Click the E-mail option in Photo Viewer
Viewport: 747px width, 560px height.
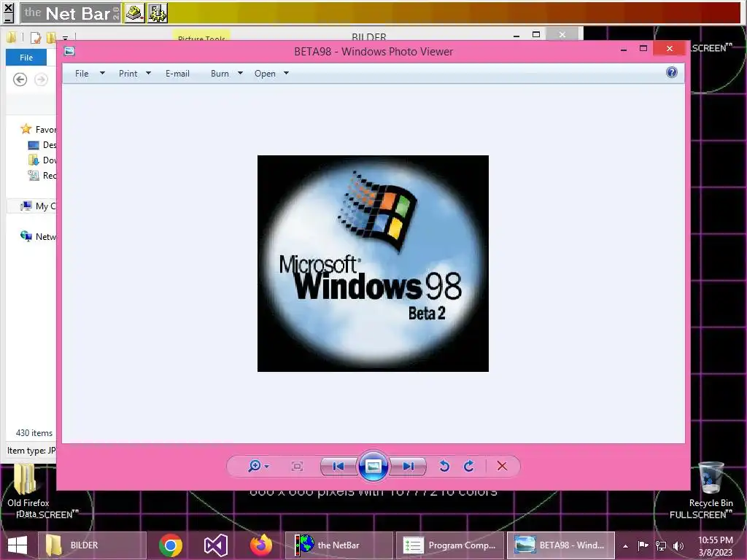(x=177, y=74)
